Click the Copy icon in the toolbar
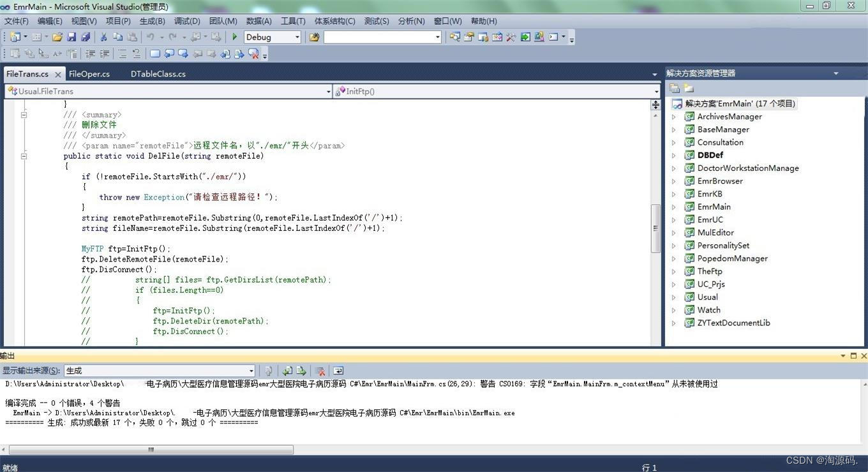This screenshot has height=472, width=868. pyautogui.click(x=118, y=37)
